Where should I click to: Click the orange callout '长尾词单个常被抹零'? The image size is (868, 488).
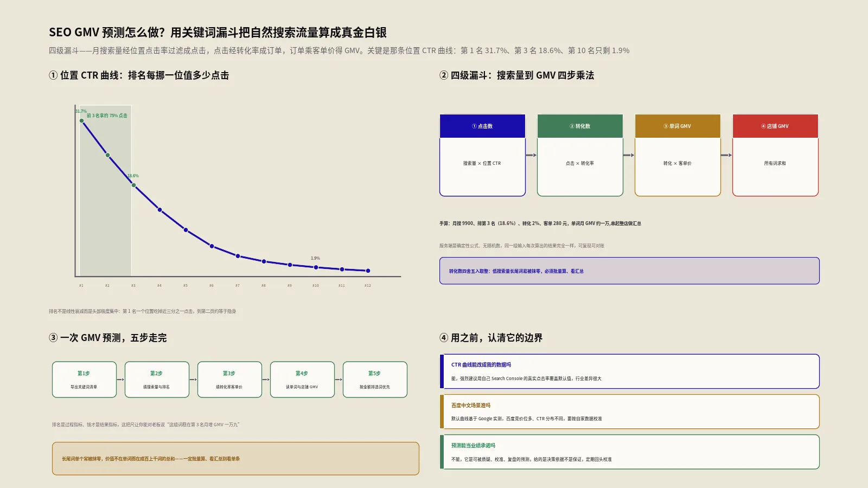(x=235, y=459)
